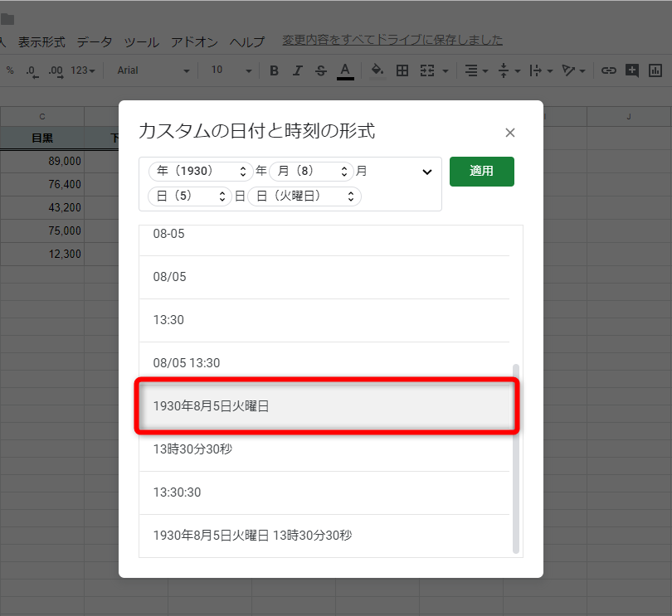672x616 pixels.
Task: Open ヘルプ menu
Action: point(247,42)
